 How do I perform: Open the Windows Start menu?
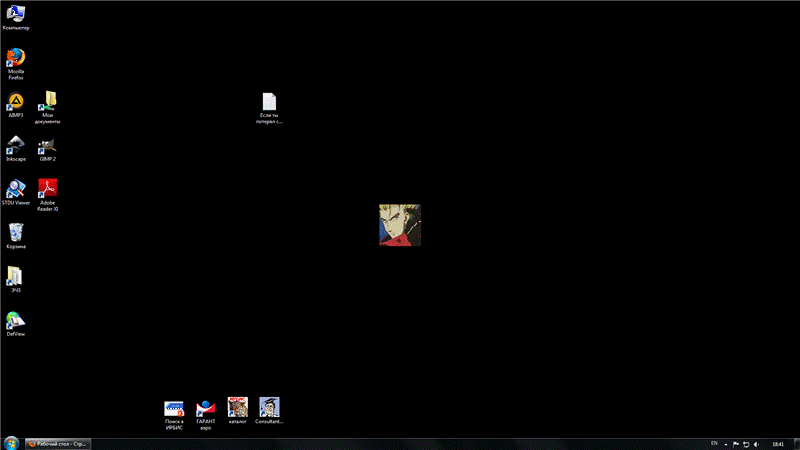tap(11, 443)
